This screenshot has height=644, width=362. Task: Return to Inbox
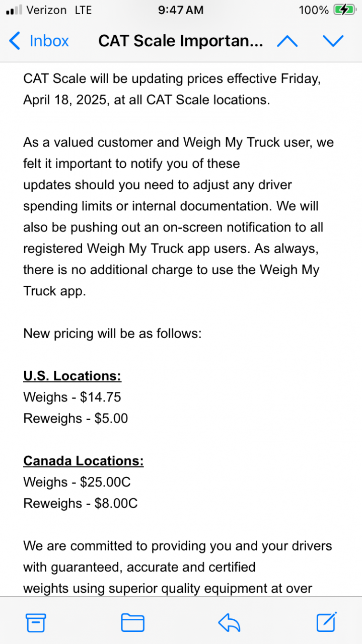click(x=49, y=41)
